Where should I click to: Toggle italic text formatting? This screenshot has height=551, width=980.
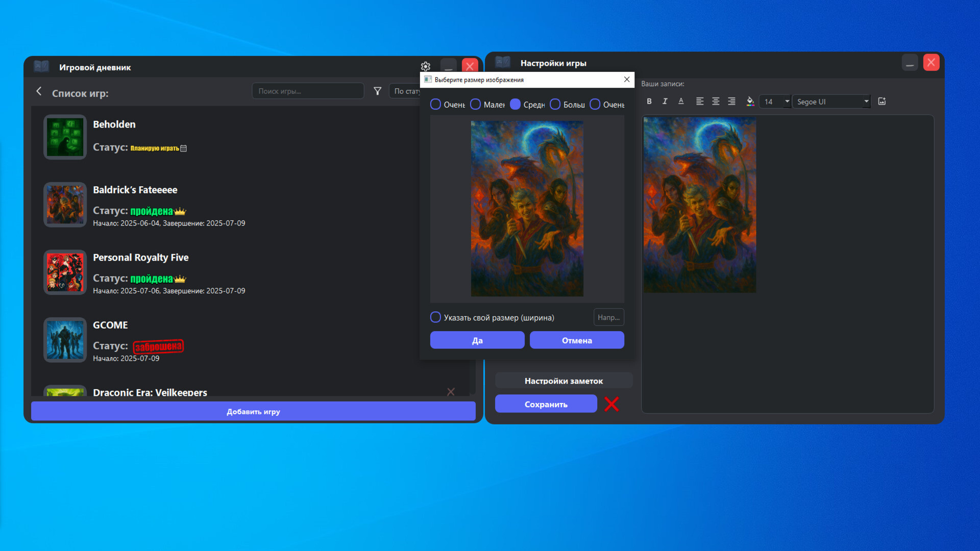(x=665, y=102)
